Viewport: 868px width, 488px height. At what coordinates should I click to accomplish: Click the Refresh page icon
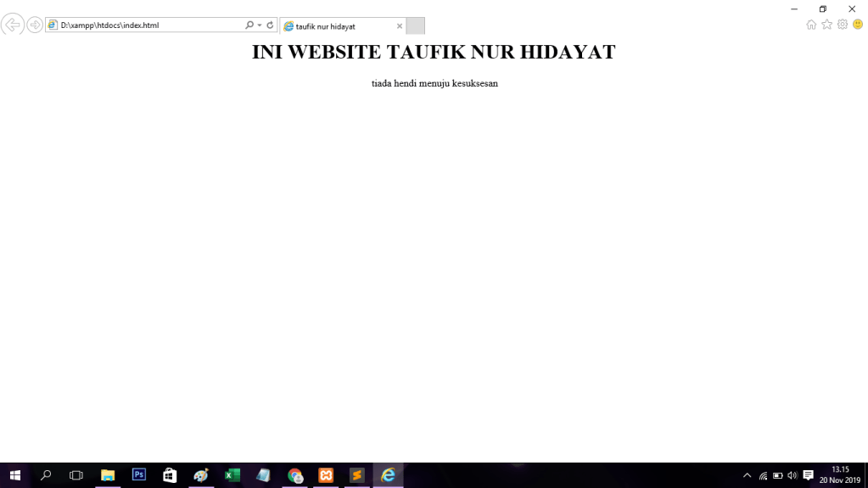coord(270,25)
